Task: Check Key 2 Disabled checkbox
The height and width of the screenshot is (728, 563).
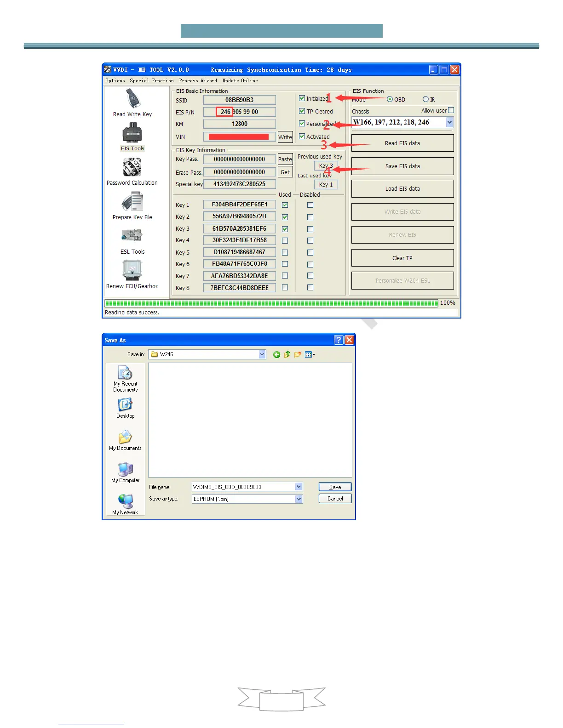Action: click(x=310, y=217)
